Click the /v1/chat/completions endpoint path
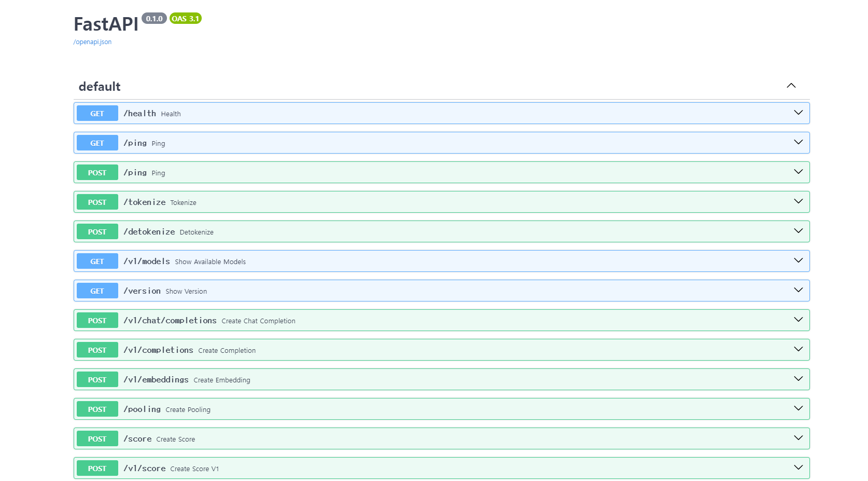Image resolution: width=868 pixels, height=481 pixels. click(x=170, y=320)
